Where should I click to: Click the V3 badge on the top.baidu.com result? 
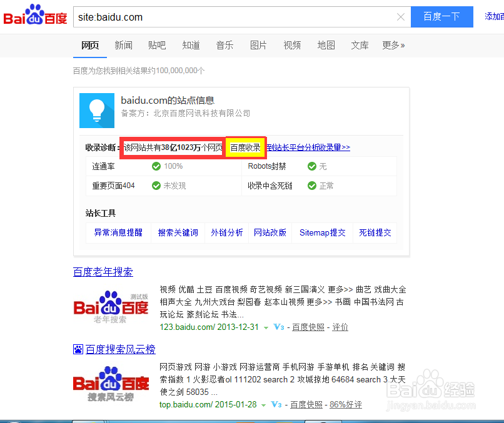[x=276, y=404]
